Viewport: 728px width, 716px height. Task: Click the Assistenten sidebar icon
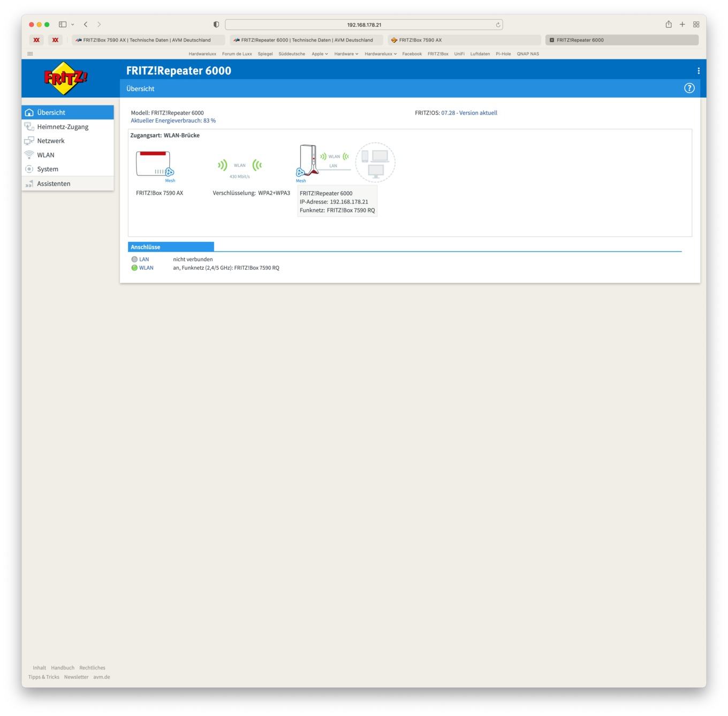point(29,184)
